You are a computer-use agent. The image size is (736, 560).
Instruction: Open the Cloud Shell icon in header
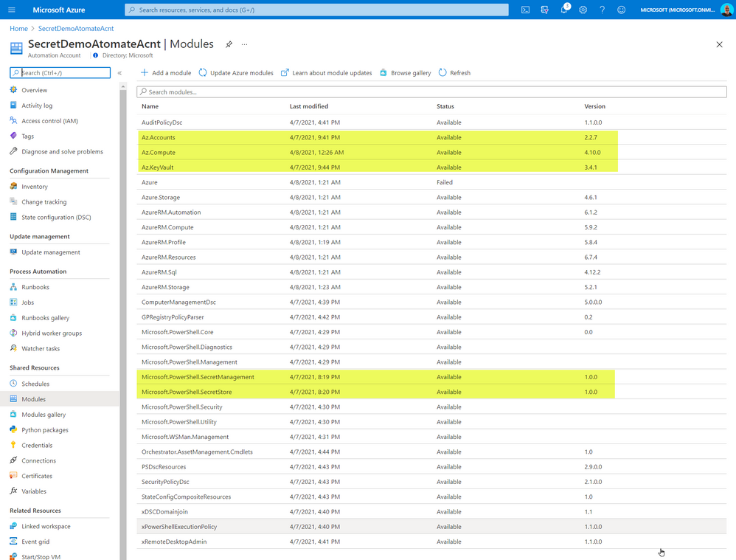tap(525, 10)
